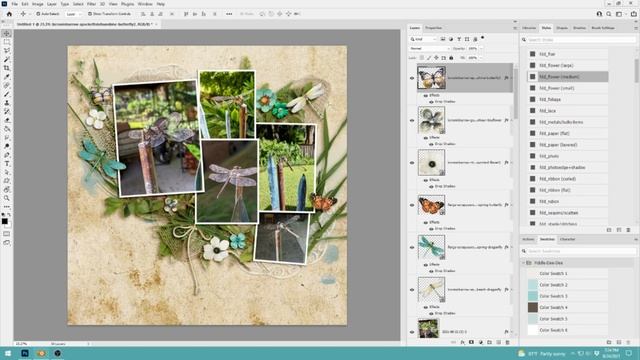This screenshot has width=640, height=360.
Task: Open the Filter menu
Action: coord(91,4)
